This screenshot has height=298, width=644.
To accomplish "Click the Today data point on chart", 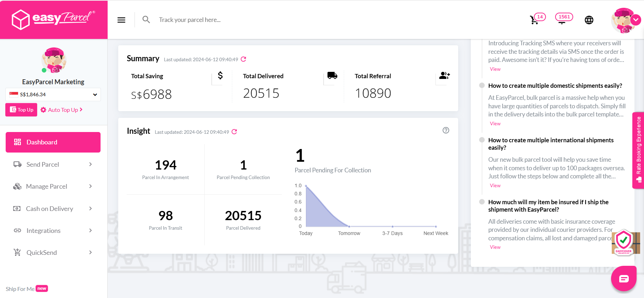I will [306, 186].
